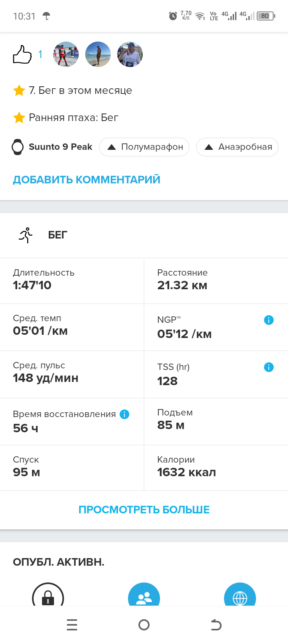288x644 pixels.
Task: Tap the running activity icon
Action: pyautogui.click(x=26, y=235)
